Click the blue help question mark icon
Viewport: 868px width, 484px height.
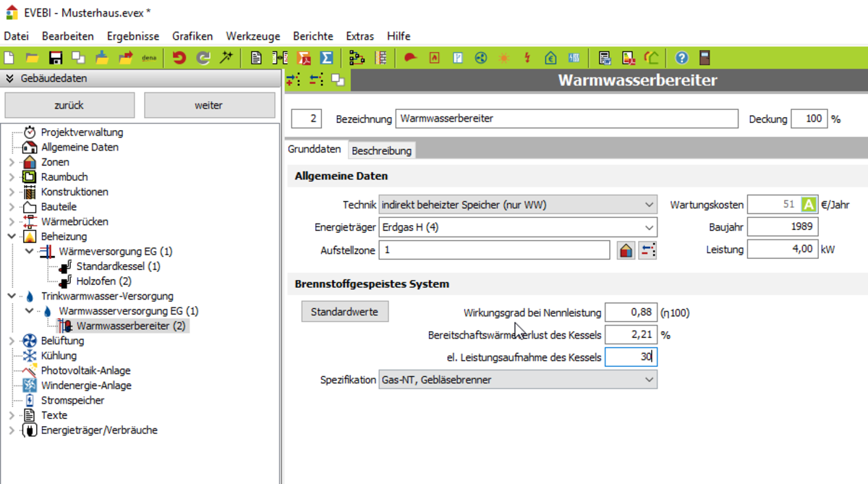click(x=681, y=58)
